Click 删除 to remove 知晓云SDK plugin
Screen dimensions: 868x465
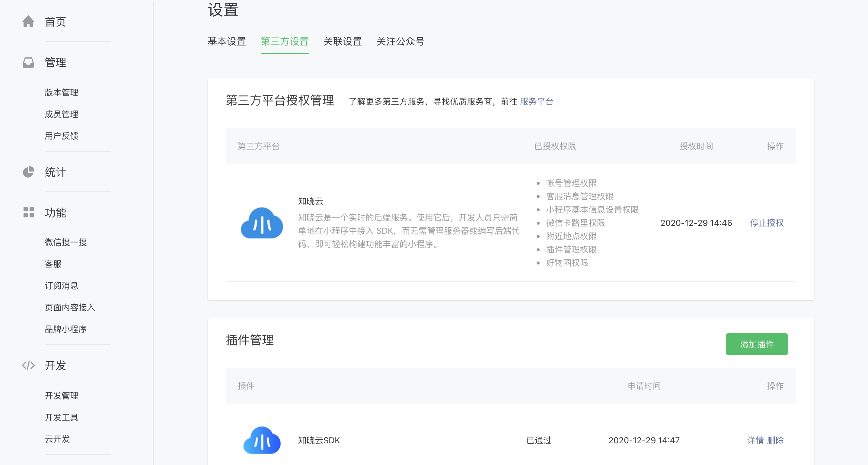click(776, 440)
